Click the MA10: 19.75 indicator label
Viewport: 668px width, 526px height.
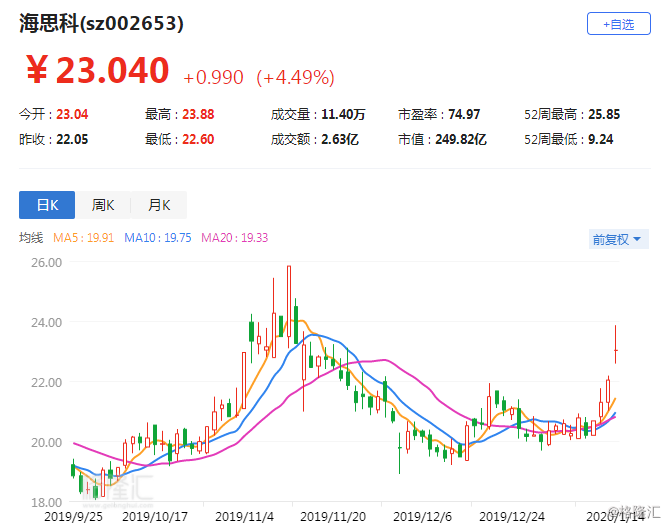(158, 238)
